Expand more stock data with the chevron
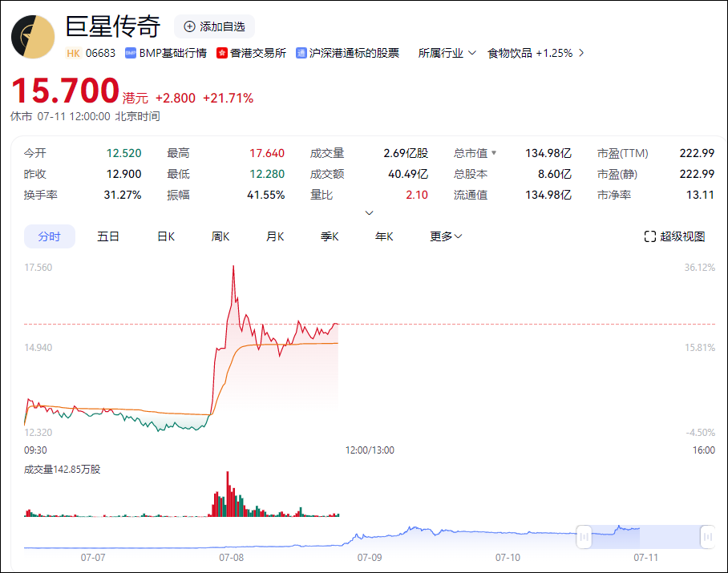728x573 pixels. [x=369, y=212]
